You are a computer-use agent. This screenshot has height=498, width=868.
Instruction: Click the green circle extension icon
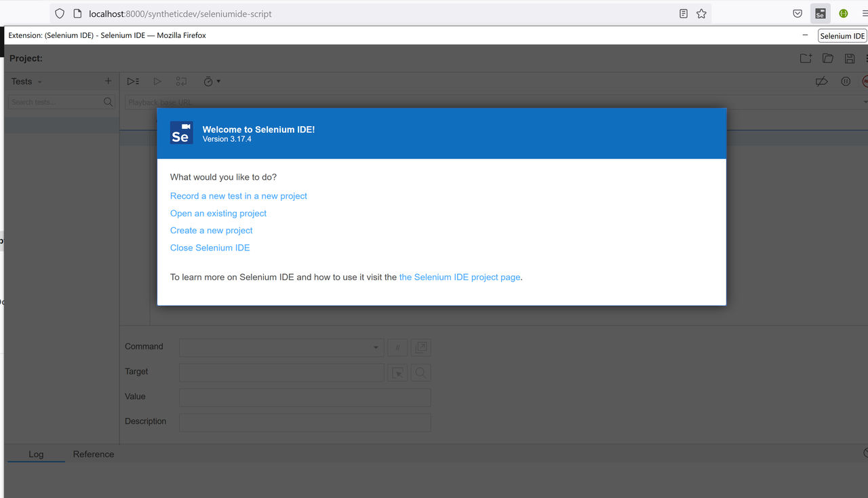[x=844, y=14]
